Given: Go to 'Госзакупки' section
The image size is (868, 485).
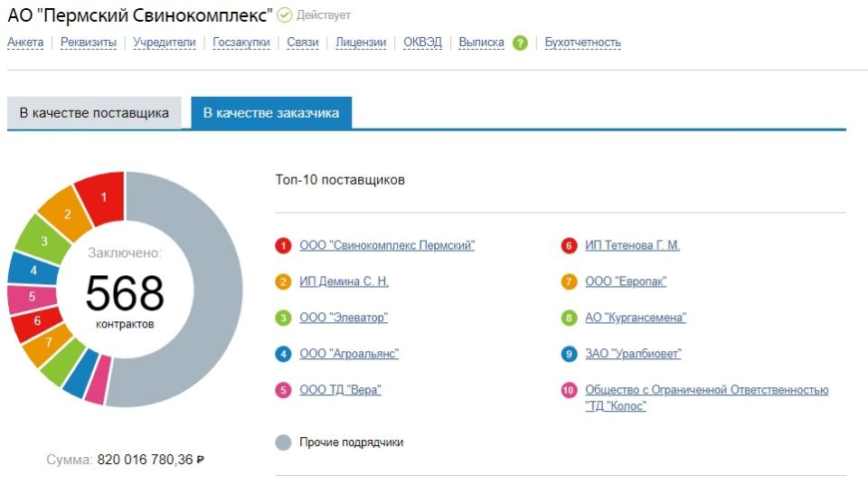Looking at the screenshot, I should (241, 43).
